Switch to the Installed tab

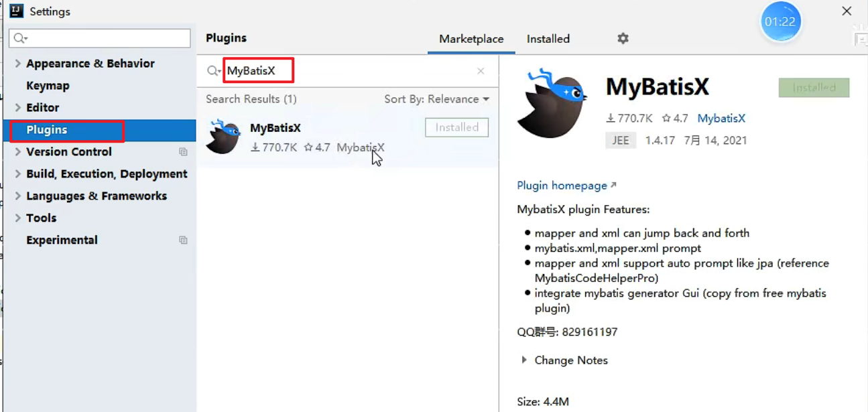click(548, 39)
